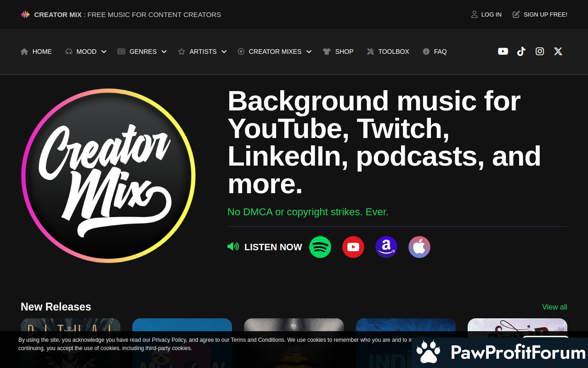Visit the YouTube channel from the header
Image resolution: width=588 pixels, height=368 pixels.
pyautogui.click(x=503, y=52)
